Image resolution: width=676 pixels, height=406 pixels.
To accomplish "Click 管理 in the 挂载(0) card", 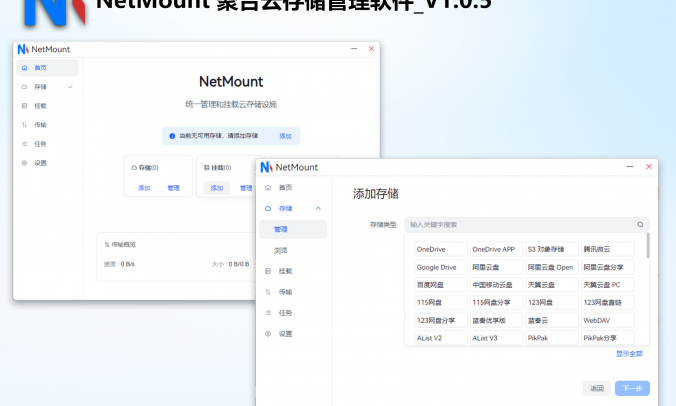I will tap(246, 188).
